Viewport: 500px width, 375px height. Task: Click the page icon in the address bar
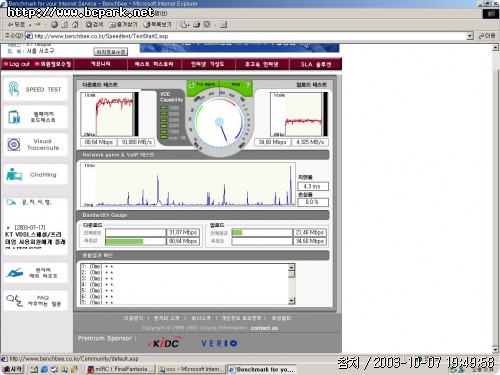click(x=29, y=36)
